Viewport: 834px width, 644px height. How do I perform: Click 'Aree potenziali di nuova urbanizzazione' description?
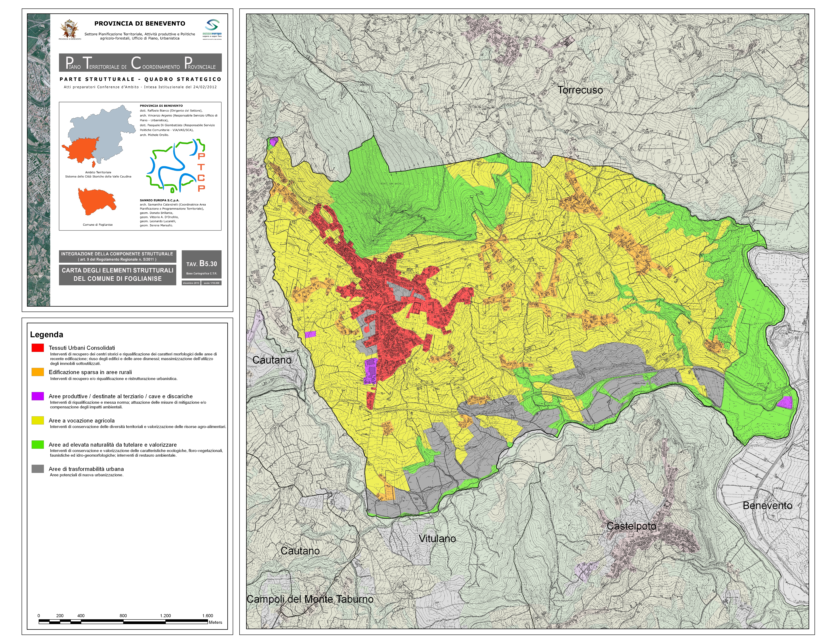click(x=87, y=475)
